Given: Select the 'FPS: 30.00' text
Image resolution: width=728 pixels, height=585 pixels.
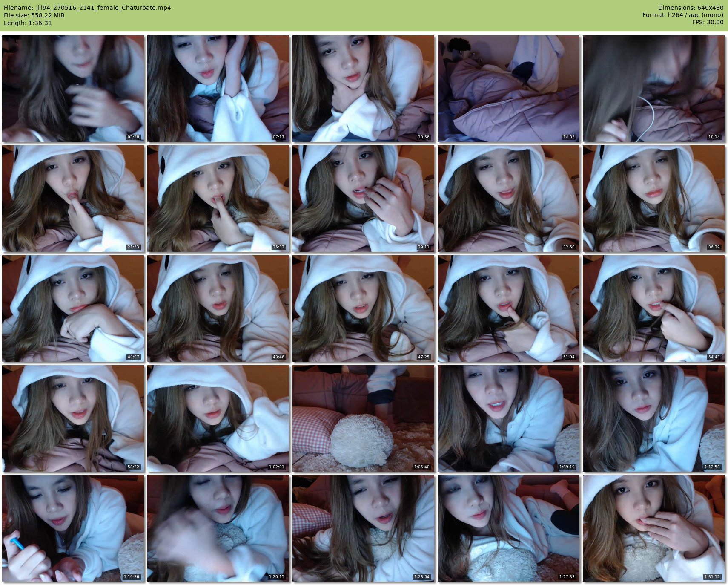Looking at the screenshot, I should coord(708,22).
